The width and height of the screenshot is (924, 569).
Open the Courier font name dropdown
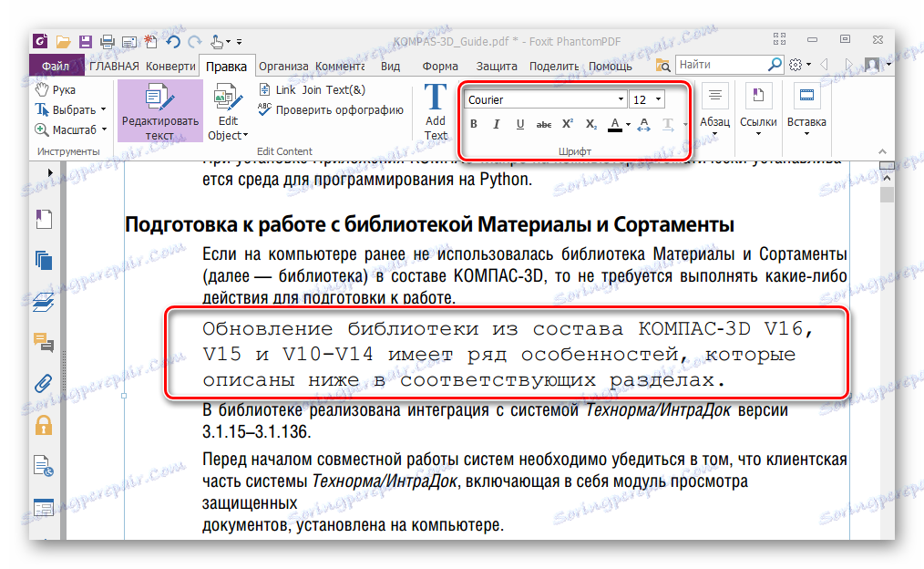pyautogui.click(x=621, y=99)
